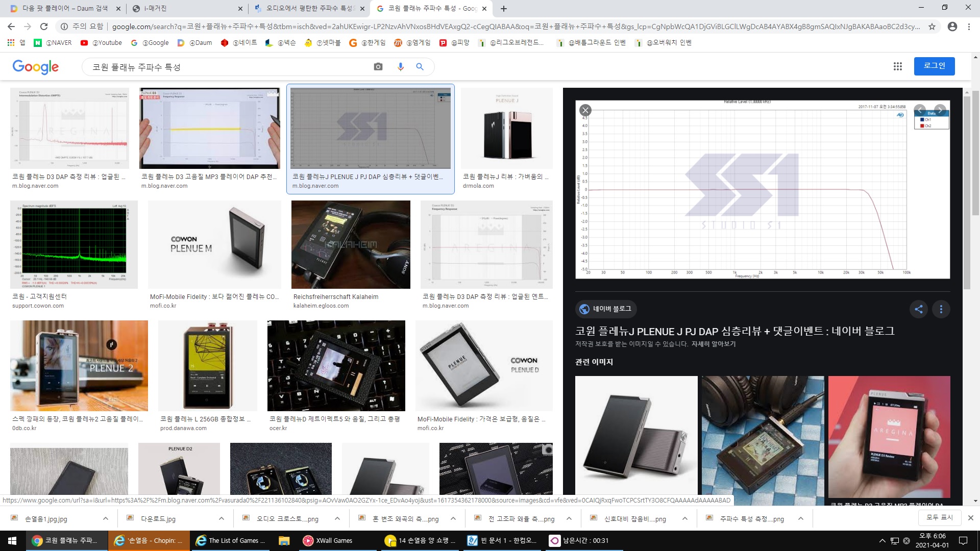980x551 pixels.
Task: Open Internet Explorer 손열음 Chopin window
Action: pos(149,540)
